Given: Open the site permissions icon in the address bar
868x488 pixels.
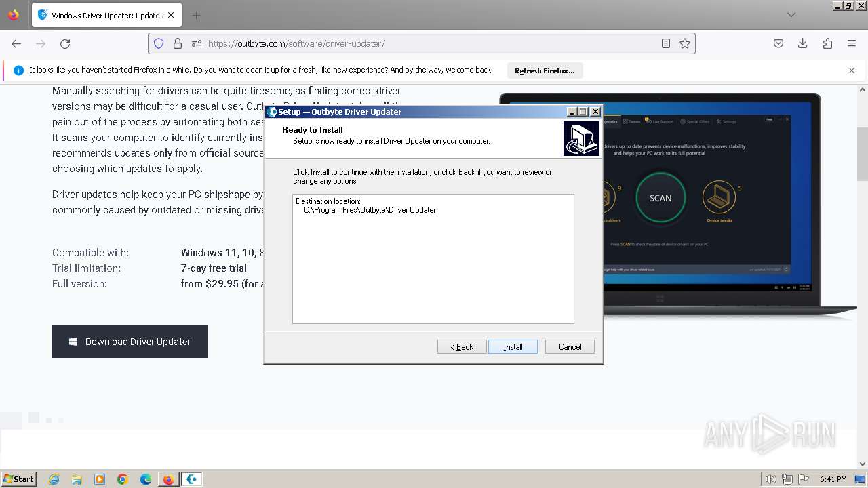Looking at the screenshot, I should pos(197,43).
